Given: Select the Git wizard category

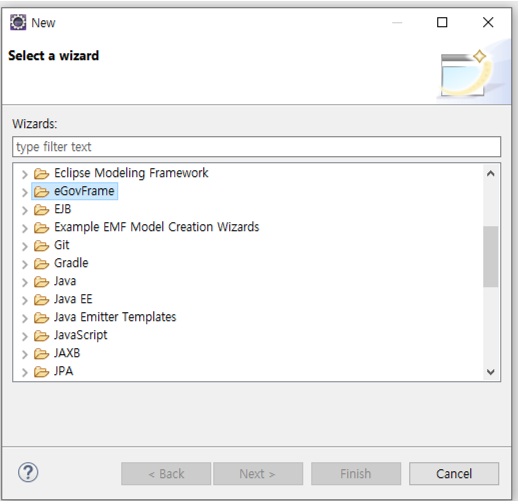Looking at the screenshot, I should (62, 245).
